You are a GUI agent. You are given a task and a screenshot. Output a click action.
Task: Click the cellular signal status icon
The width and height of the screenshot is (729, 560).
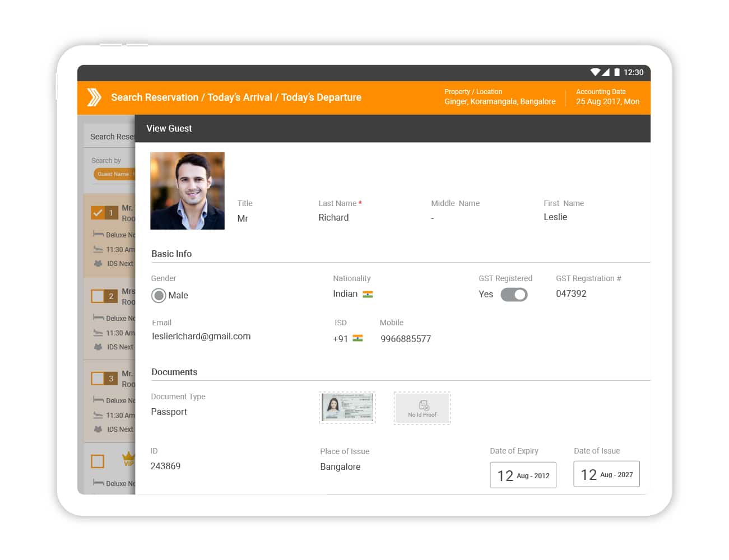point(606,72)
